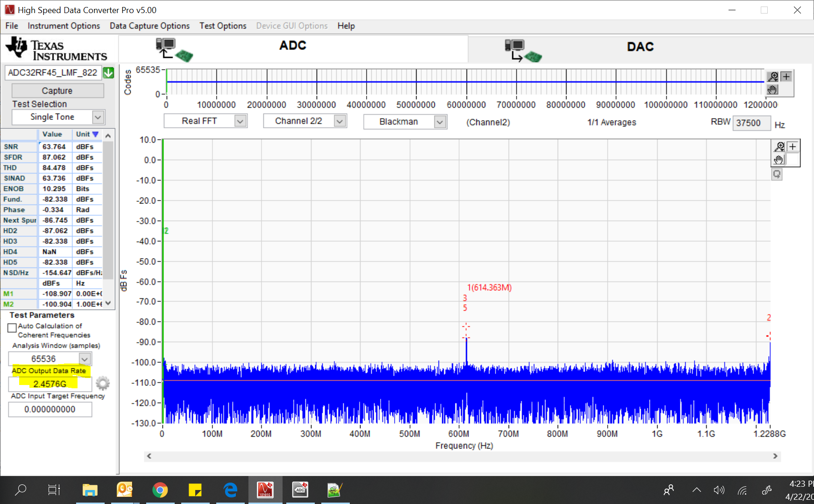Click the ADC GUI taskbar icon
Image resolution: width=814 pixels, height=504 pixels.
[x=300, y=490]
